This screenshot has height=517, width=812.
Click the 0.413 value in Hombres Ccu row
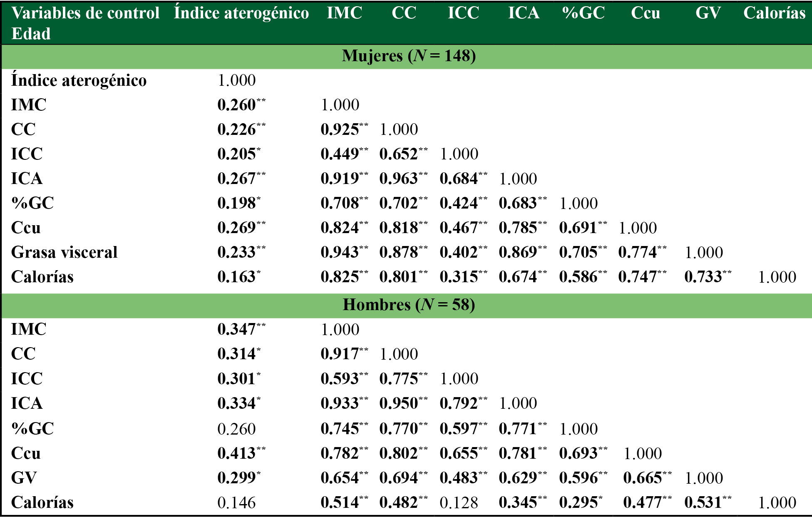click(x=237, y=453)
